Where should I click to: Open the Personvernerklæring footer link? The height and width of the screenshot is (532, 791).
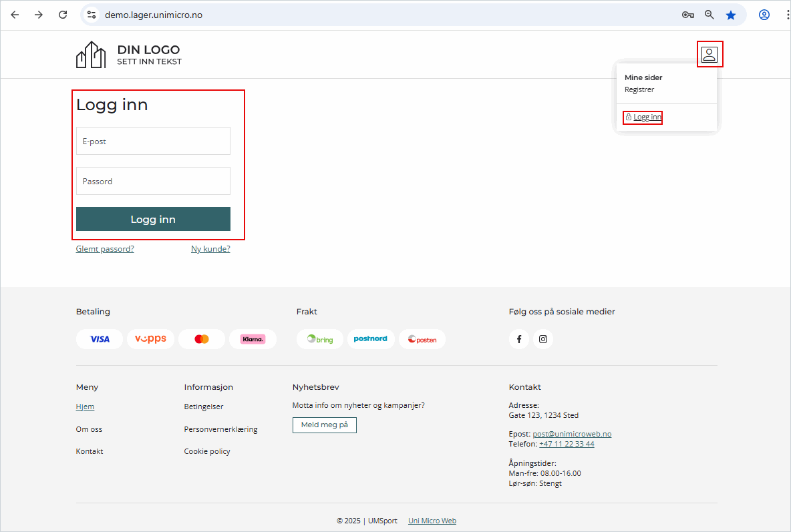coord(220,429)
